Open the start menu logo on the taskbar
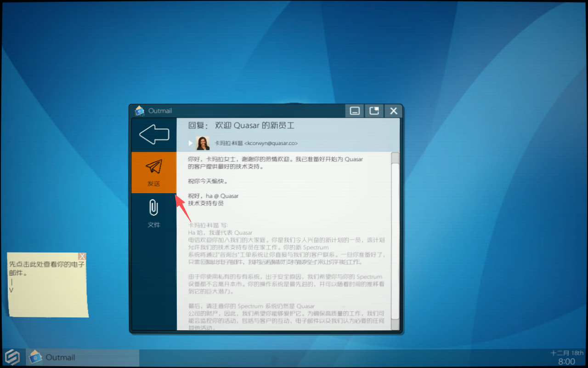Image resolution: width=588 pixels, height=368 pixels. coord(12,357)
